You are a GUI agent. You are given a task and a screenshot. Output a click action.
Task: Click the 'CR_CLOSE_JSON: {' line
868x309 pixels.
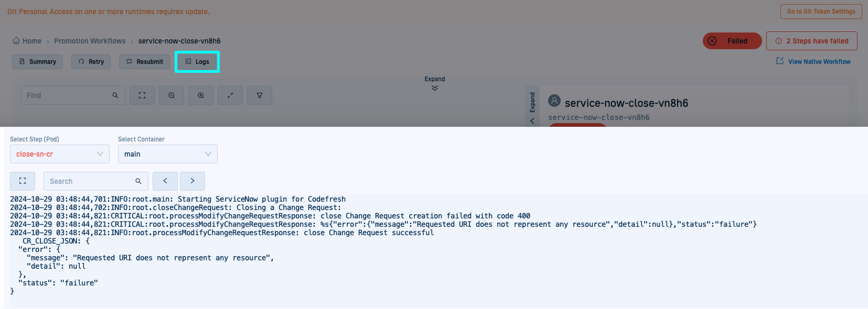coord(56,241)
